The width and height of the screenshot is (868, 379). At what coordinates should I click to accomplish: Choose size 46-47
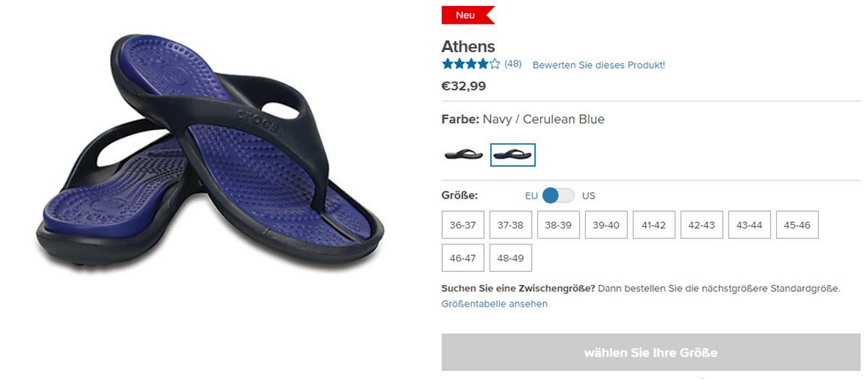463,258
